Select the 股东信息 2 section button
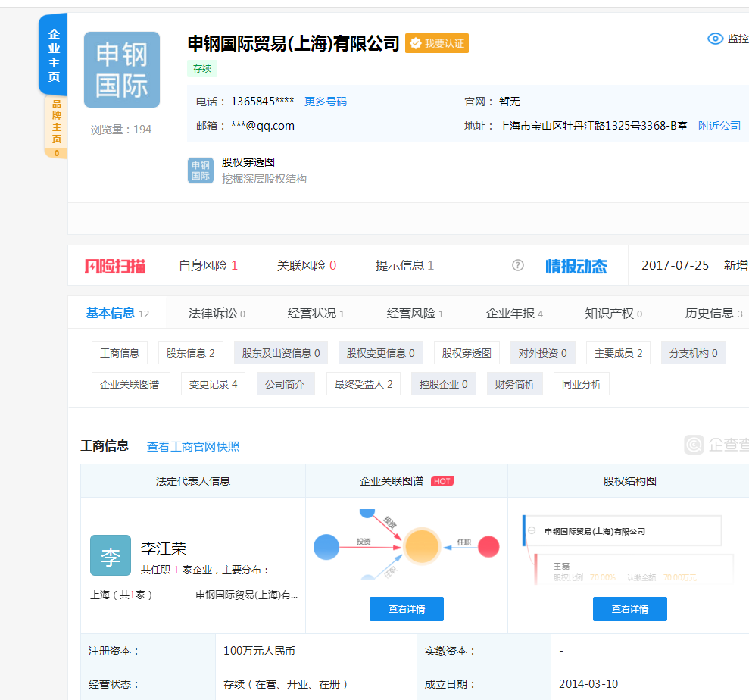 191,353
